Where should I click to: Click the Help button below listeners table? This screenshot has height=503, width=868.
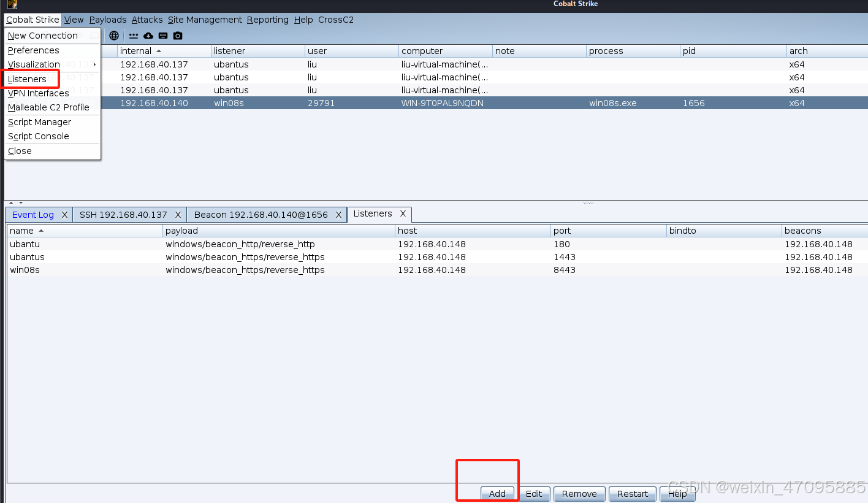tap(677, 494)
